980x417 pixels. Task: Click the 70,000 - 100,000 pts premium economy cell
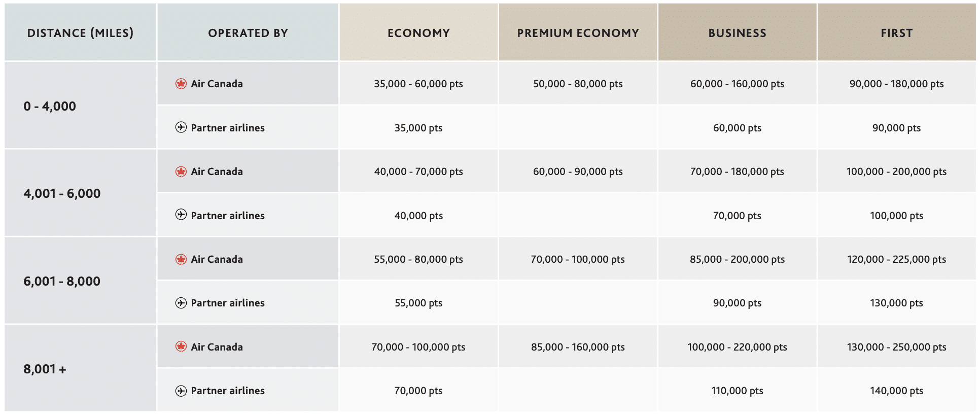point(578,259)
